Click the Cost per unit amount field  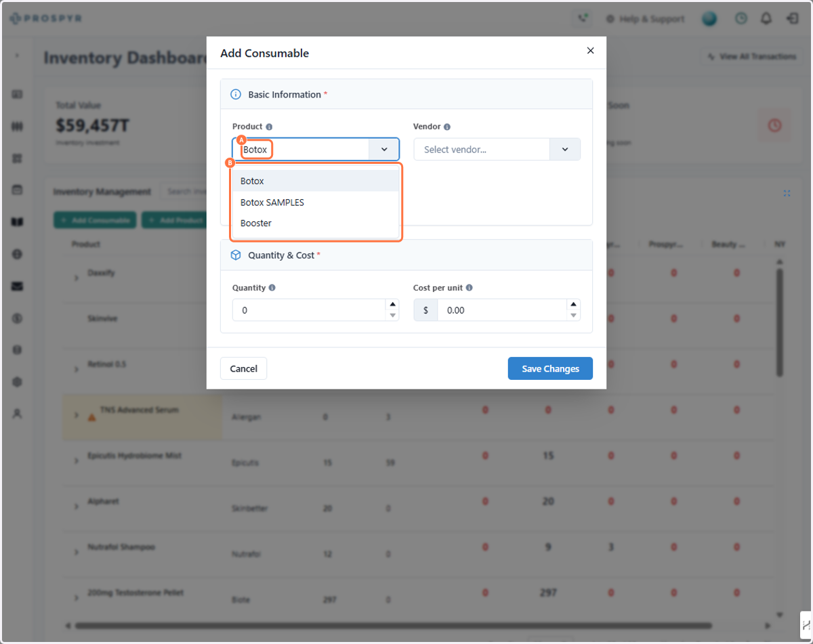click(x=502, y=310)
